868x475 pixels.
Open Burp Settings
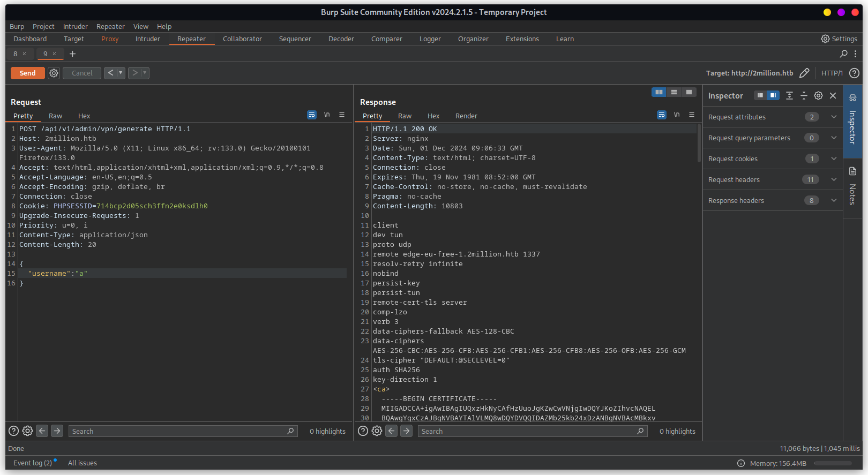[x=839, y=39]
